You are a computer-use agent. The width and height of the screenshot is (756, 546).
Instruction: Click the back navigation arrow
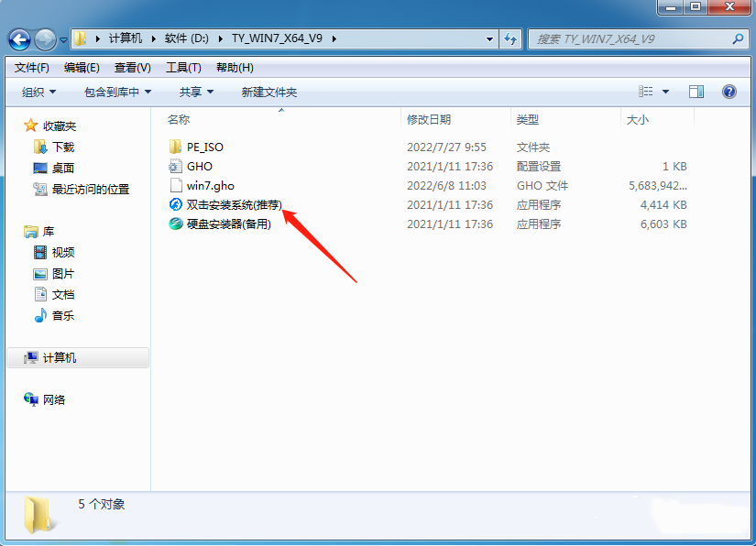18,39
